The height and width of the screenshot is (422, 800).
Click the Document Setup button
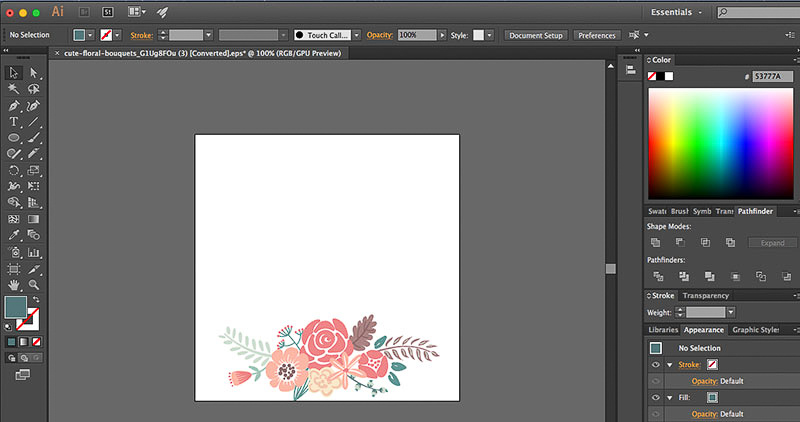536,35
